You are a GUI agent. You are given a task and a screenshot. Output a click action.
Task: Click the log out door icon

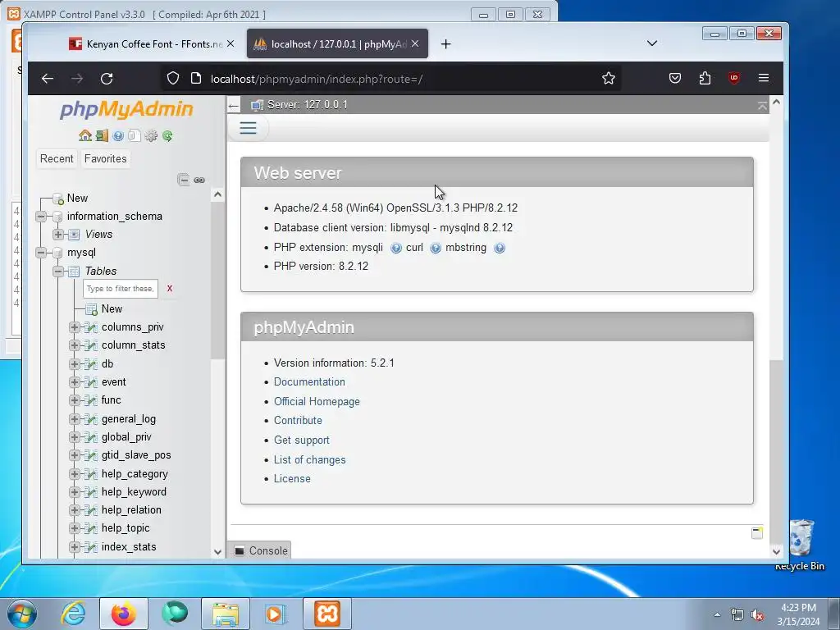[102, 135]
